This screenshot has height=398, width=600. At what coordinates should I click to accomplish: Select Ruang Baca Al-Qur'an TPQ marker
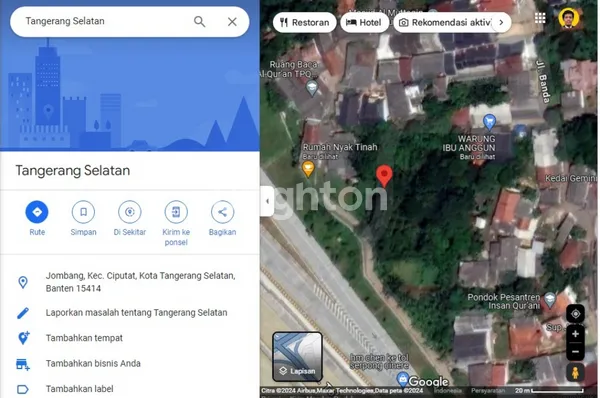click(x=312, y=88)
